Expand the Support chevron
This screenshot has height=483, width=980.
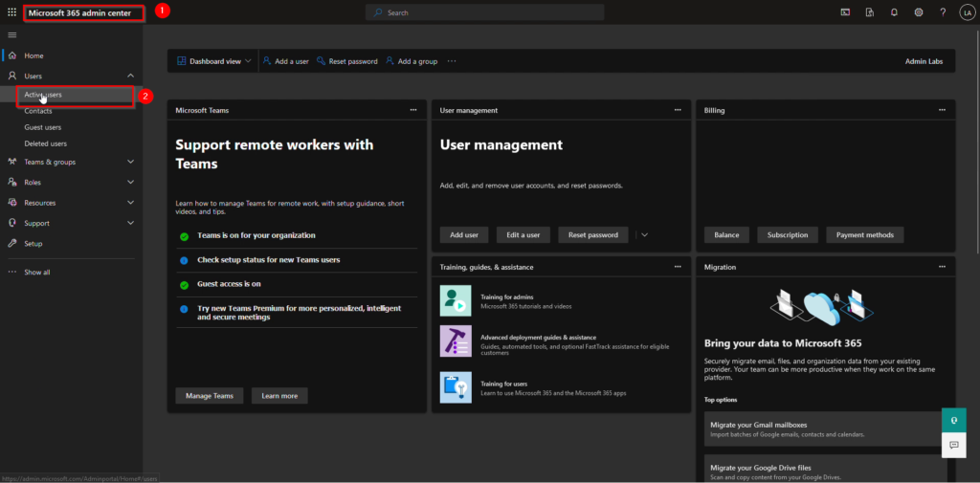130,223
